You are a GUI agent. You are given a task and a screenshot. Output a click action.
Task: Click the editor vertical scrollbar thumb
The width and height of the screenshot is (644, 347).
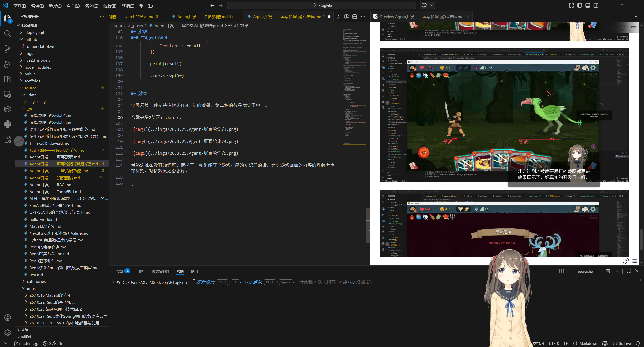pyautogui.click(x=368, y=226)
